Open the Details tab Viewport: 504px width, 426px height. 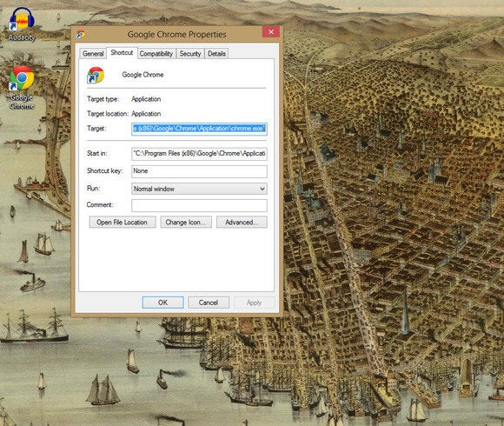point(216,54)
